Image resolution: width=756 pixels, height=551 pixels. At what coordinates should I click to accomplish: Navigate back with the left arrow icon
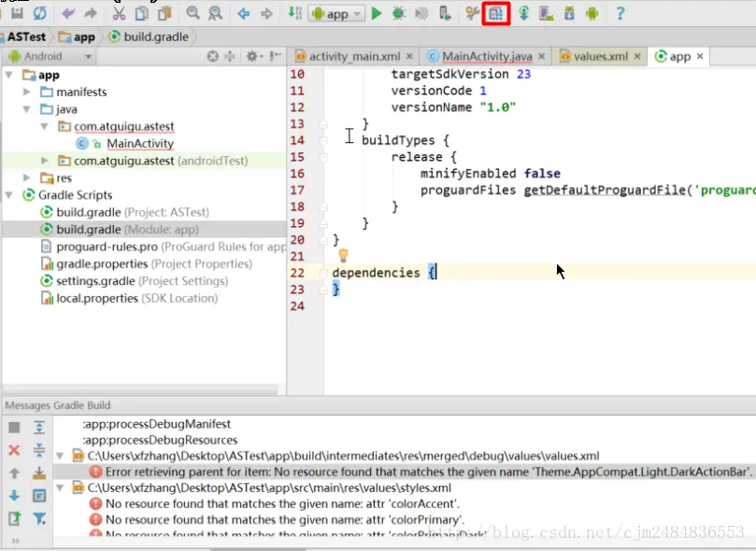(x=244, y=13)
